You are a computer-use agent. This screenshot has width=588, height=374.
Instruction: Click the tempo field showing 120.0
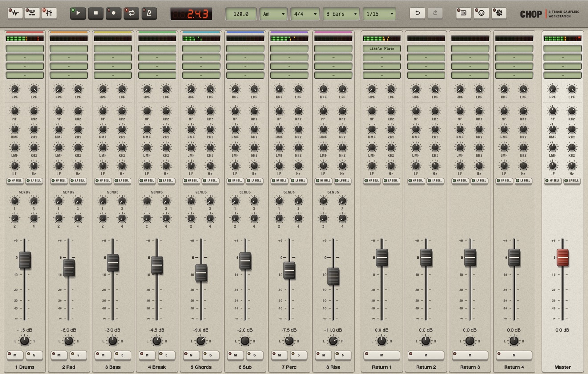click(241, 14)
